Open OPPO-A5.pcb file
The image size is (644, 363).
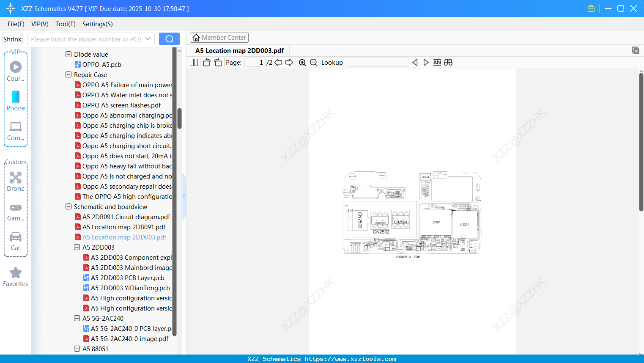[x=102, y=65]
